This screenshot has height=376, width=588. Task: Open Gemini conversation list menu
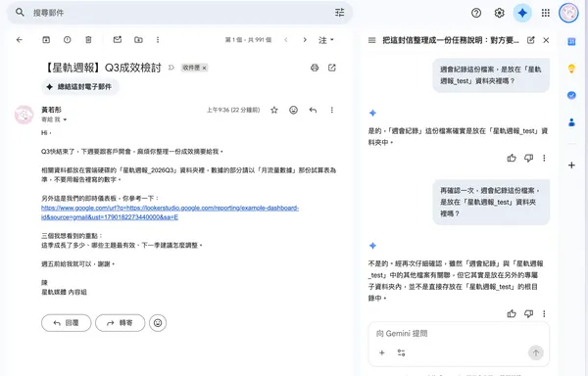pyautogui.click(x=371, y=40)
